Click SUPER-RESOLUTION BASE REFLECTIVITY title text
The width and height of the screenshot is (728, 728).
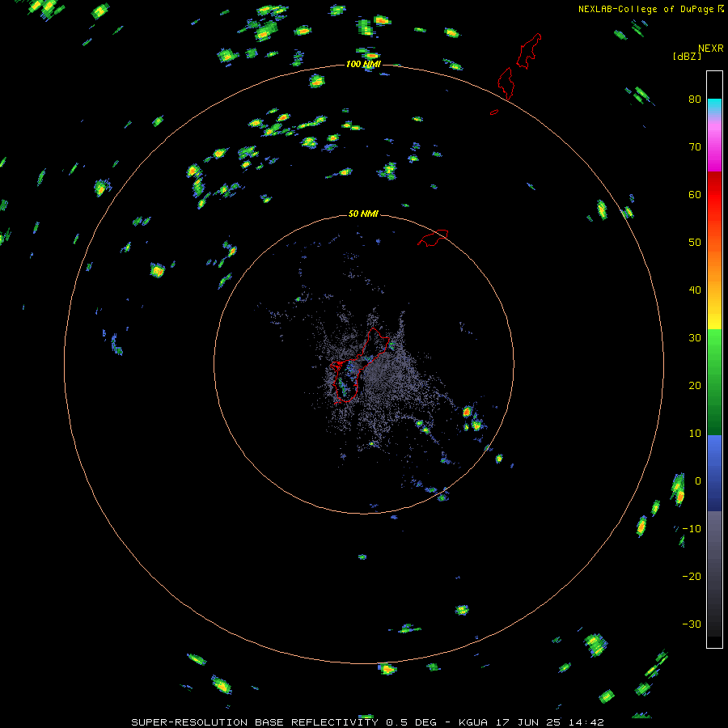tap(255, 722)
